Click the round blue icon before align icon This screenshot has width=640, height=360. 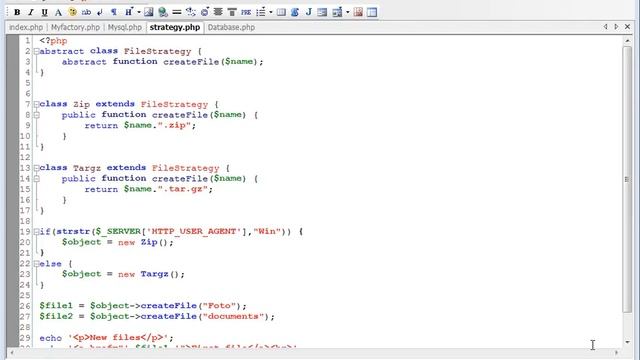204,12
